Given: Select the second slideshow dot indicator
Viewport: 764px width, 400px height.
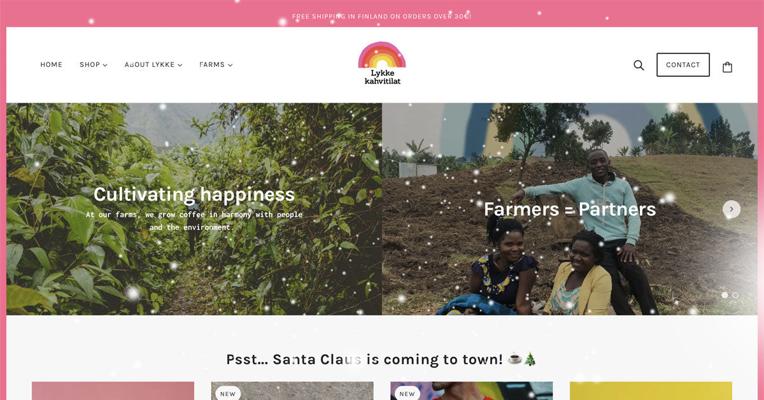Looking at the screenshot, I should click(735, 295).
